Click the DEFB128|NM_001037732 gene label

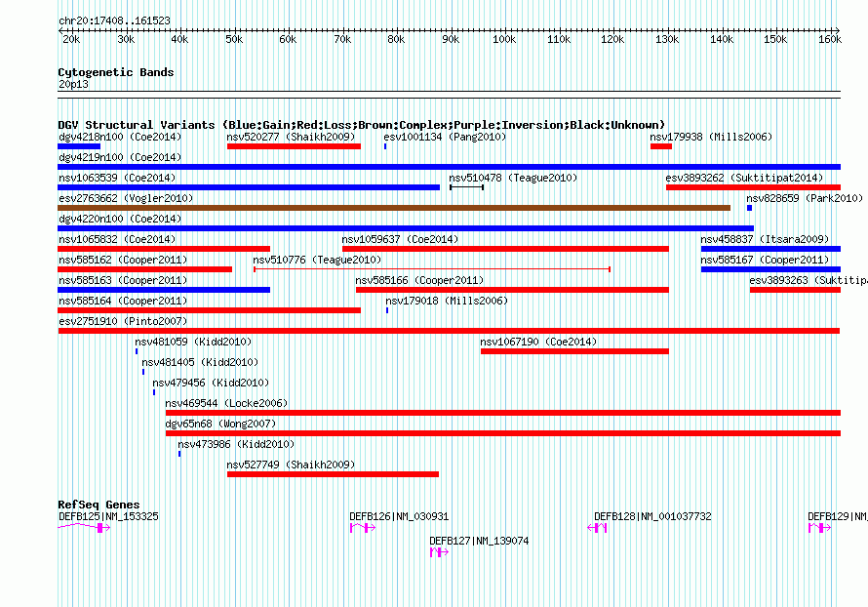tap(653, 516)
